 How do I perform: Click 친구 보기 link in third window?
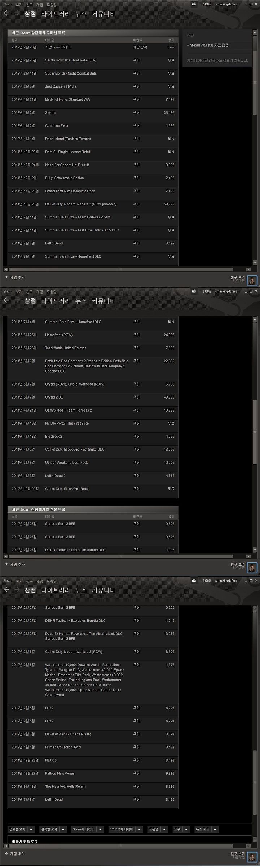[x=238, y=854]
